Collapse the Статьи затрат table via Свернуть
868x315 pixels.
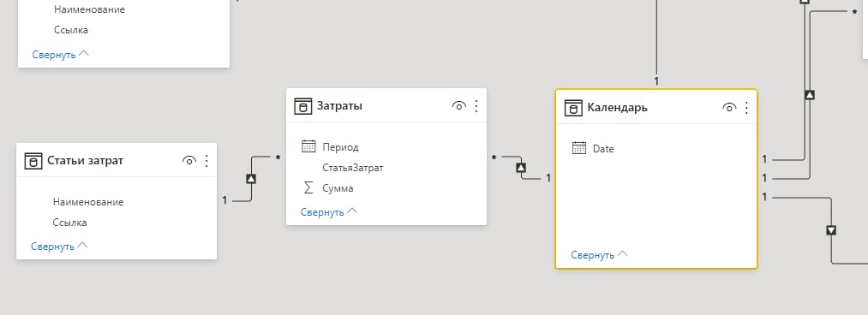tap(60, 247)
